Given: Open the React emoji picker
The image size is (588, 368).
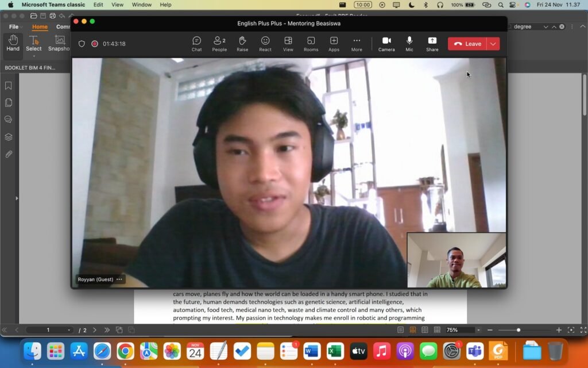Looking at the screenshot, I should coord(265,44).
